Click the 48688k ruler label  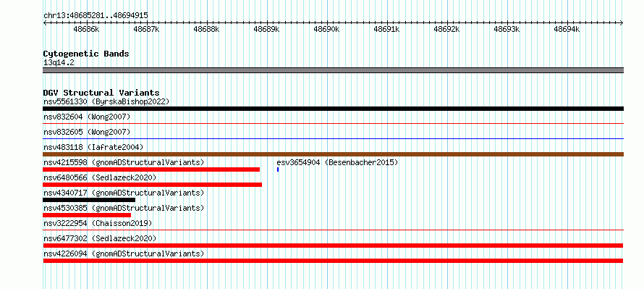coord(207,30)
